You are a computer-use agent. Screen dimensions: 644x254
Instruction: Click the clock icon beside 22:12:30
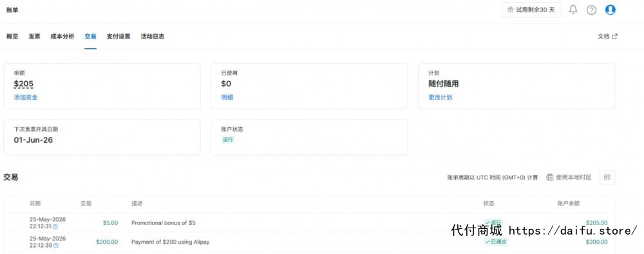pos(56,246)
